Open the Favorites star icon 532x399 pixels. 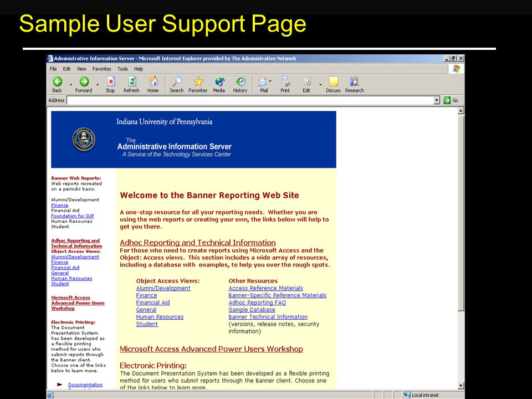click(x=198, y=81)
